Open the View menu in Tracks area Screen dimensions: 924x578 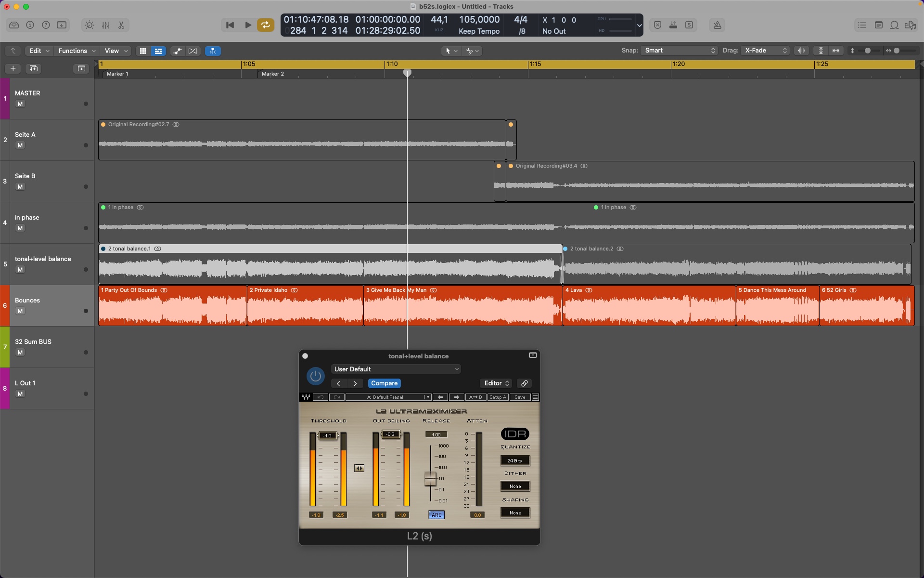pos(116,51)
